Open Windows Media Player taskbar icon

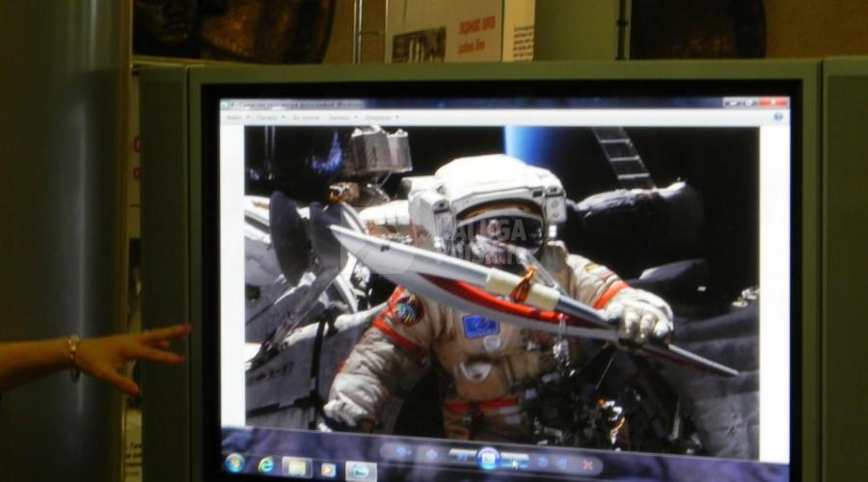click(x=329, y=469)
